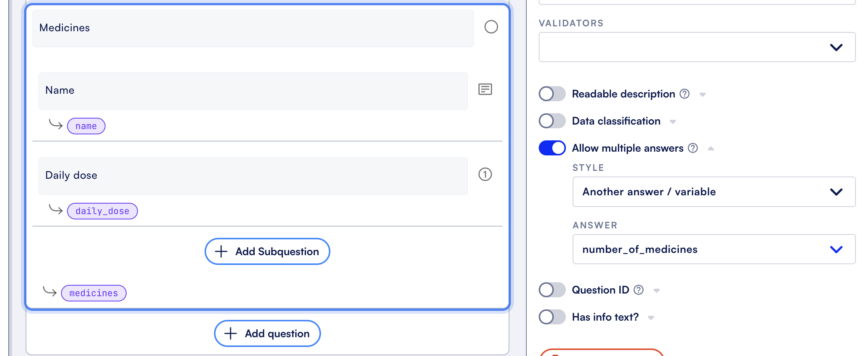
Task: Open the Style dropdown showing Another answer / variable
Action: click(x=714, y=192)
